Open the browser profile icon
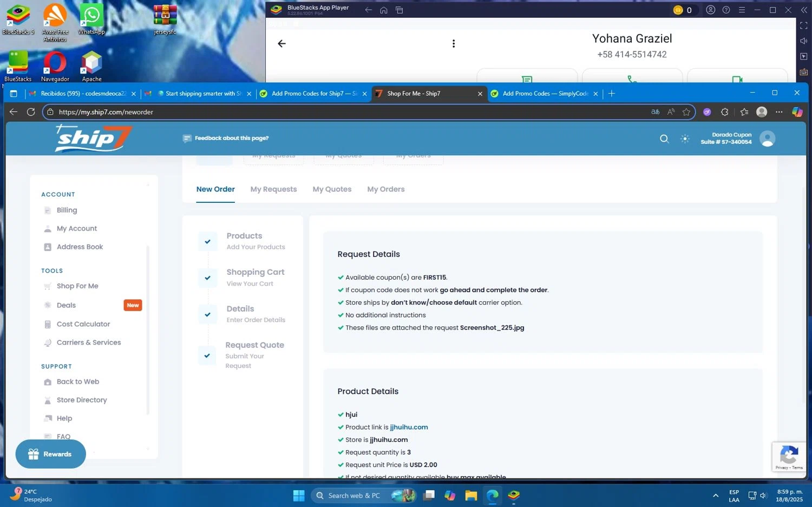Image resolution: width=812 pixels, height=507 pixels. [x=762, y=112]
